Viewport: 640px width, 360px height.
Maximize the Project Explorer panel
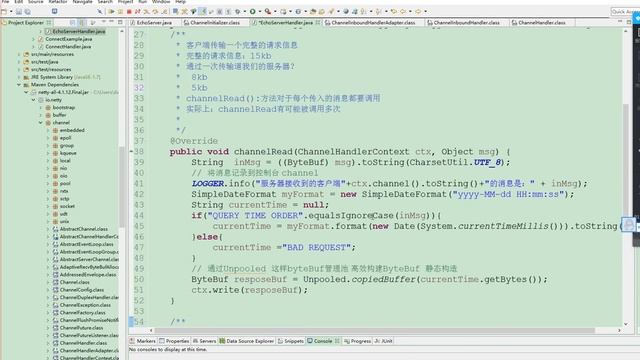tap(120, 22)
